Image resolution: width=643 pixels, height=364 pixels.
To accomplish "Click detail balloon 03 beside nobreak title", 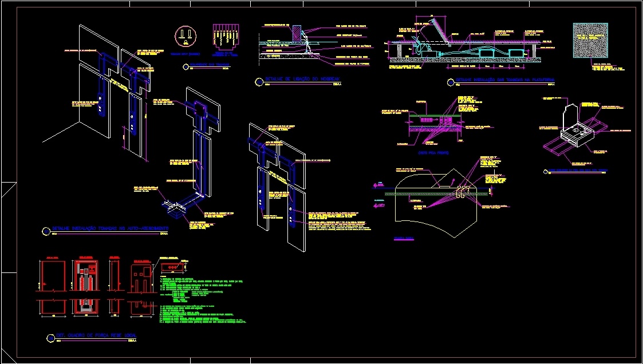I will 259,82.
